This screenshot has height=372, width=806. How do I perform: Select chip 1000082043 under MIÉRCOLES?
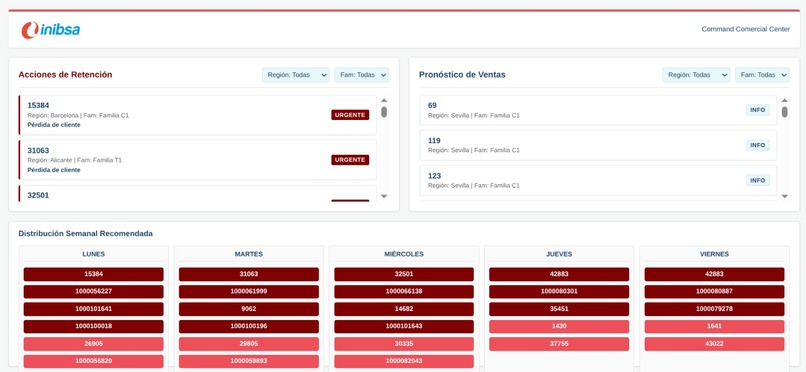point(404,361)
